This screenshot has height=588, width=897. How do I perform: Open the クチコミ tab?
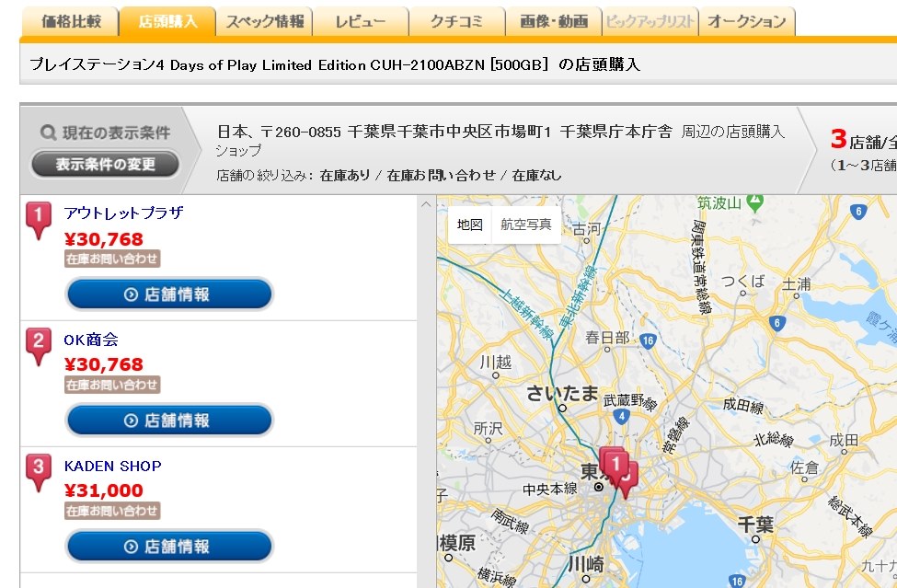tap(454, 20)
